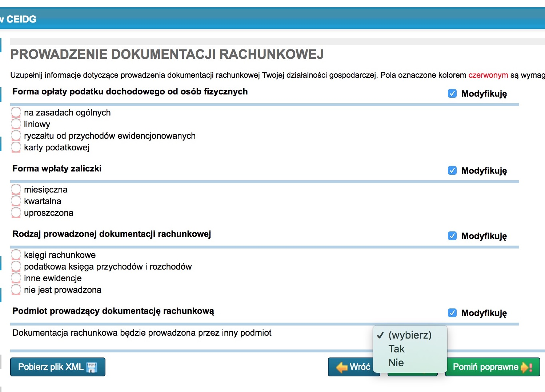Select the "karty podatkowej" radio button

16,147
